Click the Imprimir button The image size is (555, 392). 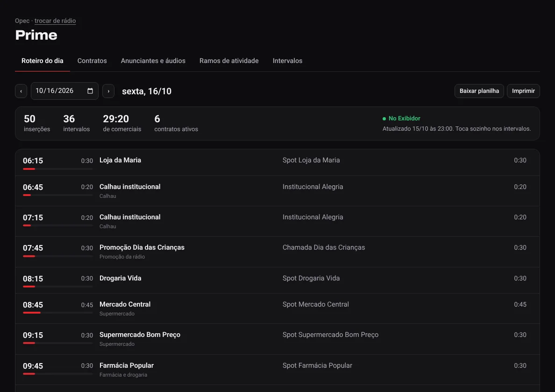(523, 91)
